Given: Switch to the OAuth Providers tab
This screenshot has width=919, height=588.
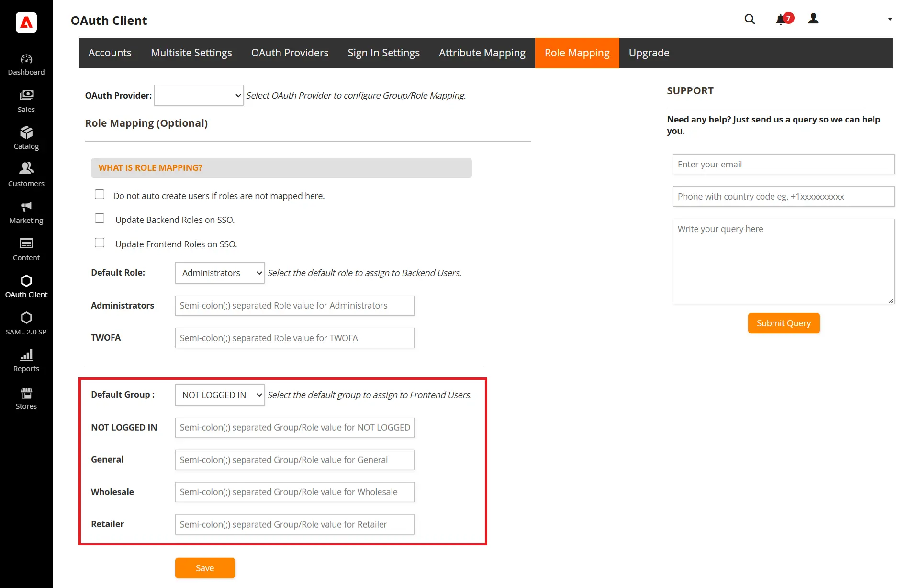Looking at the screenshot, I should 290,53.
